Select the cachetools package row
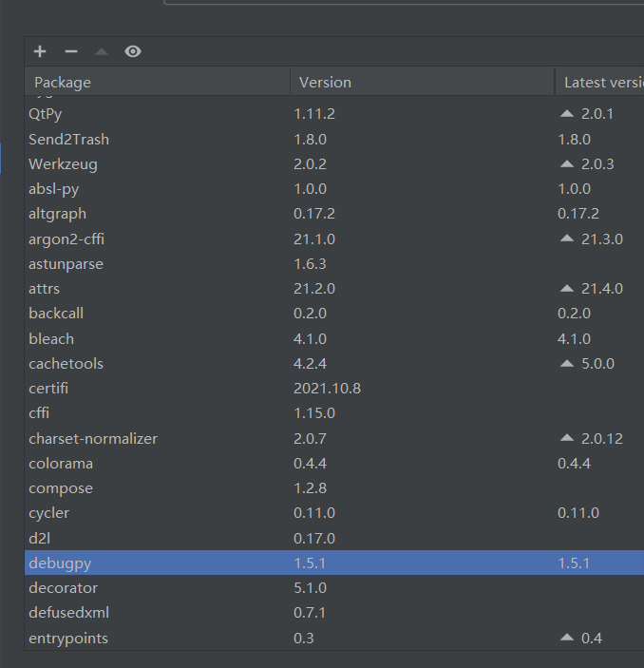 pos(334,363)
